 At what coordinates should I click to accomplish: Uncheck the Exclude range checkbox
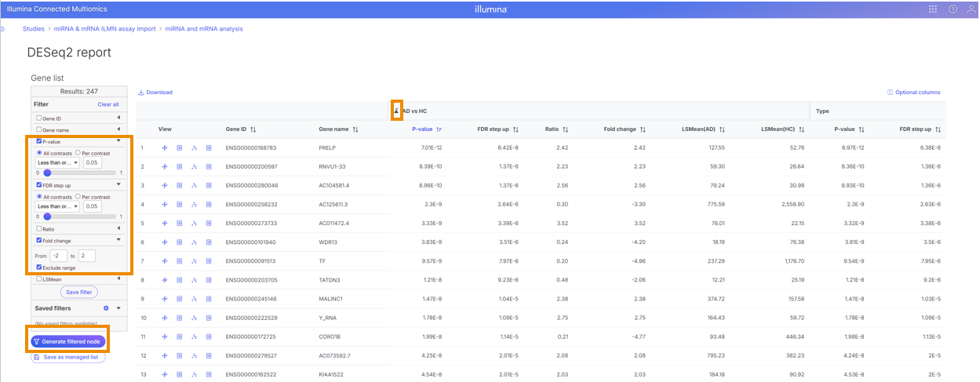click(39, 267)
